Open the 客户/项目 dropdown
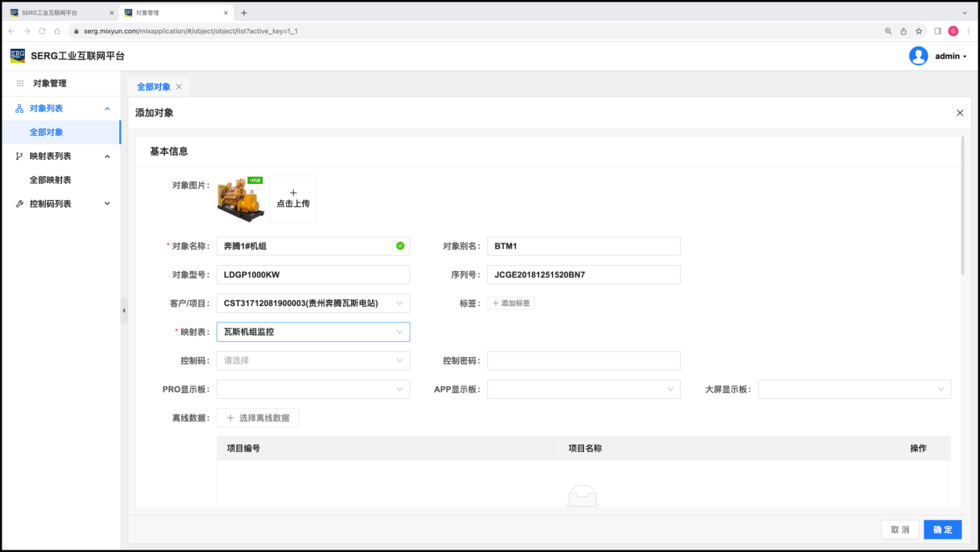Image resolution: width=980 pixels, height=552 pixels. point(313,303)
